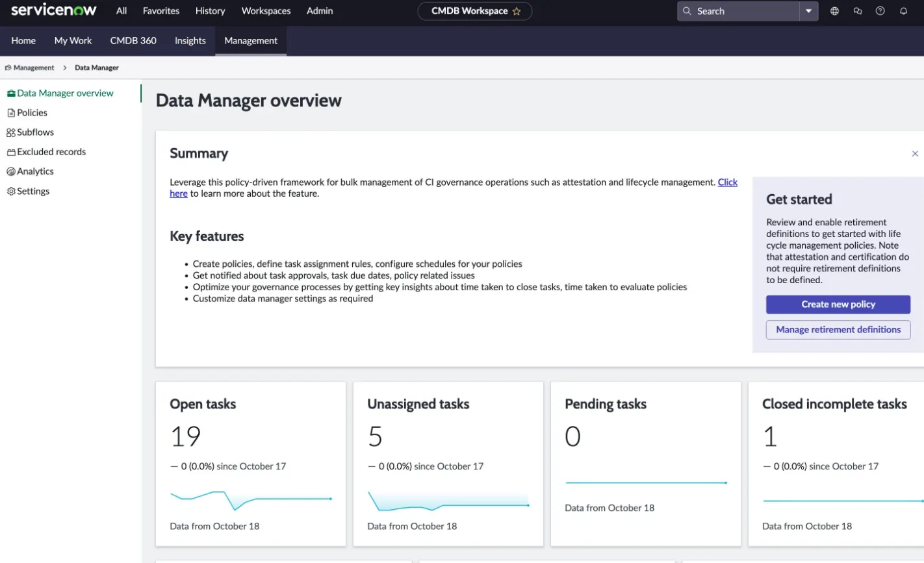Screen dimensions: 924x563
Task: Open the globe scope picker icon
Action: (x=834, y=11)
